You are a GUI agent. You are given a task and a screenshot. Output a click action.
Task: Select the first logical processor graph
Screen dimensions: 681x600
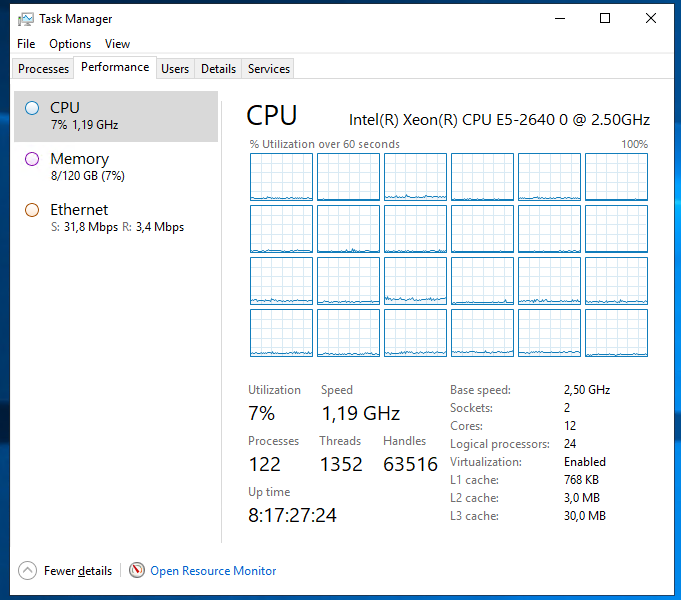point(281,177)
